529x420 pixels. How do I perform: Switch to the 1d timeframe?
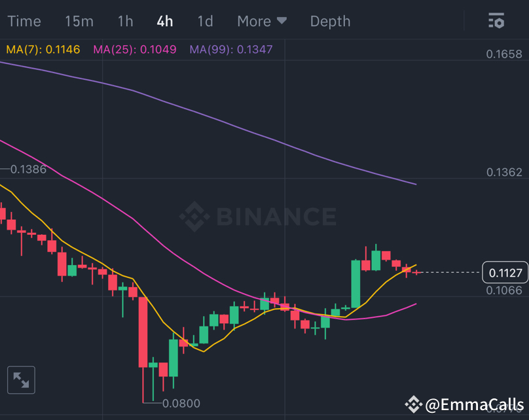(x=205, y=21)
